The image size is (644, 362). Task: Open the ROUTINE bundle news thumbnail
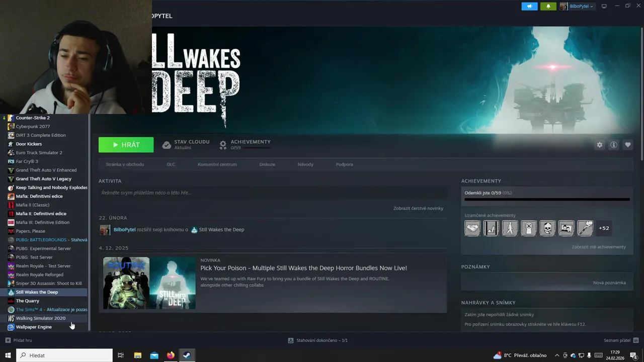[x=149, y=283]
